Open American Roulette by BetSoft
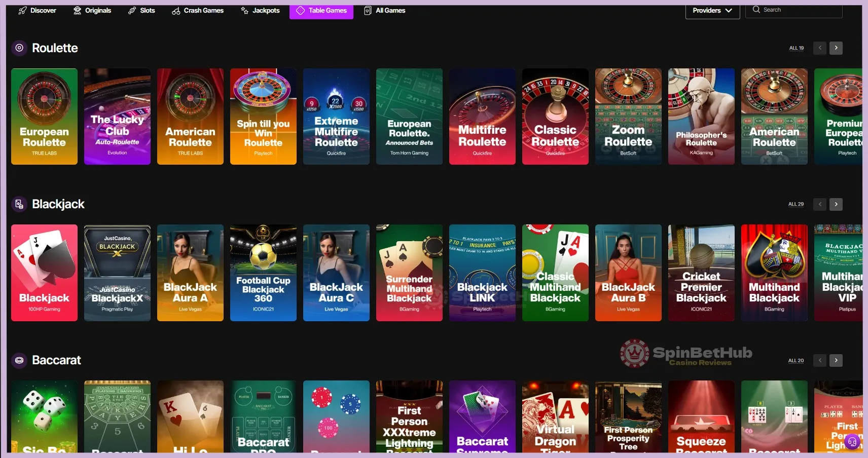This screenshot has height=458, width=868. pos(774,117)
